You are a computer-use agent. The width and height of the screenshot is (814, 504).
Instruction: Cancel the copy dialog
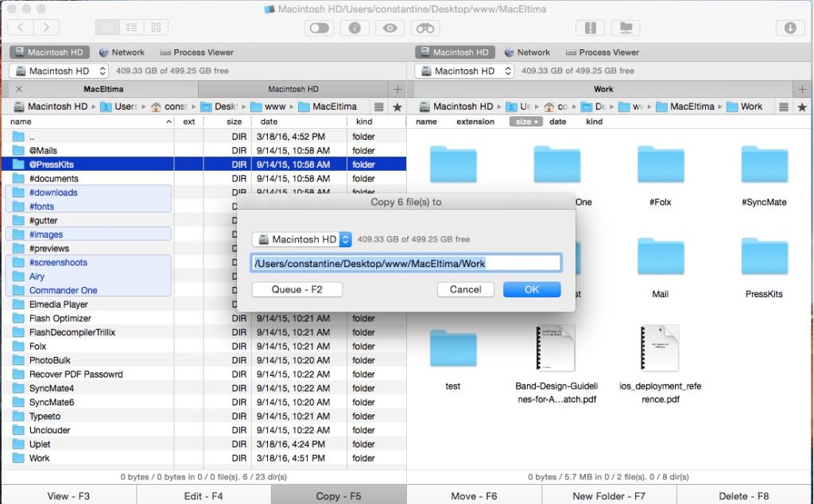tap(466, 289)
